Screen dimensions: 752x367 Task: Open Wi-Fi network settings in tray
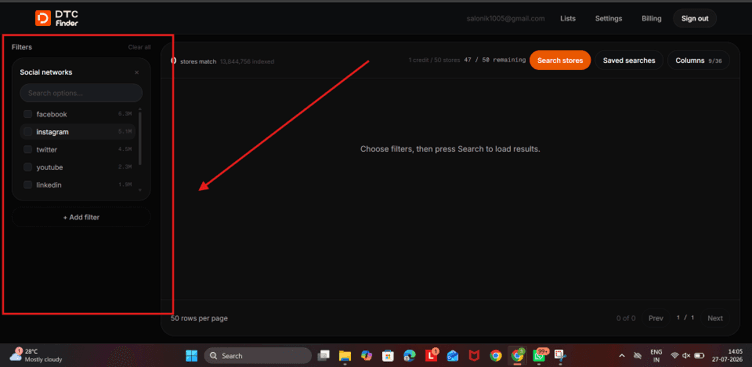(675, 356)
